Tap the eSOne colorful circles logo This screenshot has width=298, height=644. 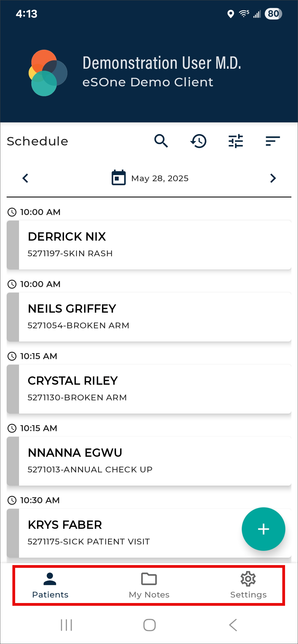point(48,73)
